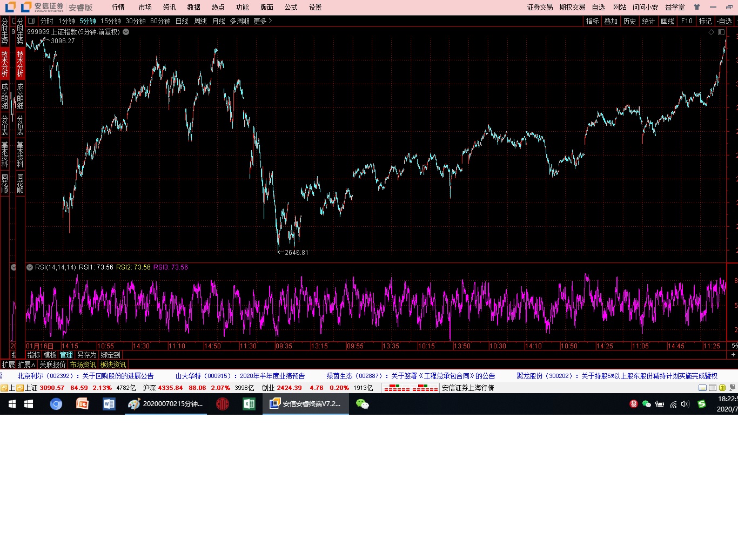Switch chart to 分时 period
This screenshot has width=738, height=560.
(47, 21)
